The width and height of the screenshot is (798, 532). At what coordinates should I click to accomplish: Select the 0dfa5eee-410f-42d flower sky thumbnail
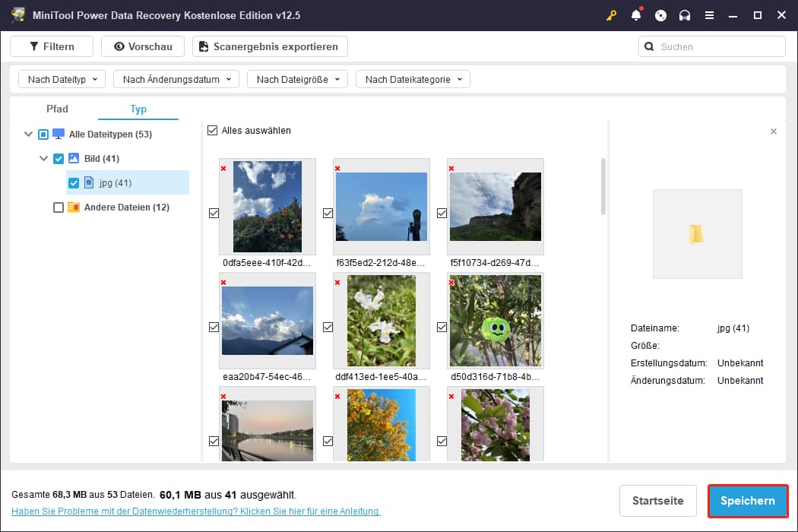tap(268, 207)
